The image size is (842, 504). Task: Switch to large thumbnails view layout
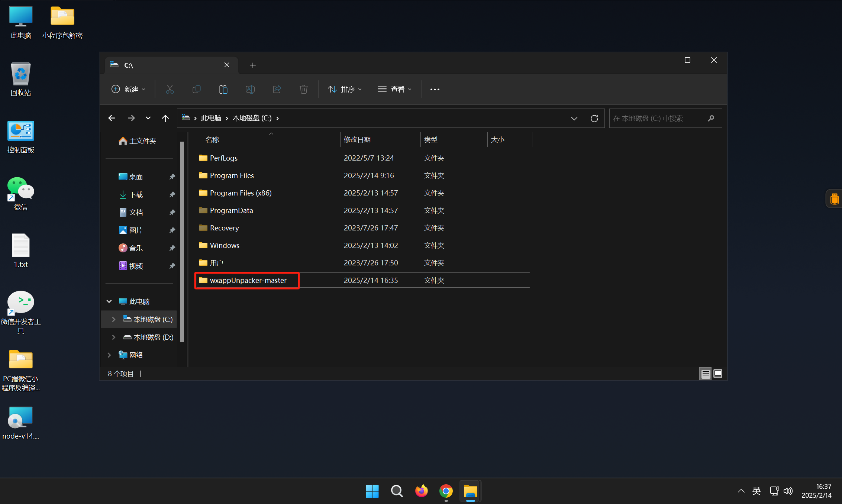pos(718,374)
